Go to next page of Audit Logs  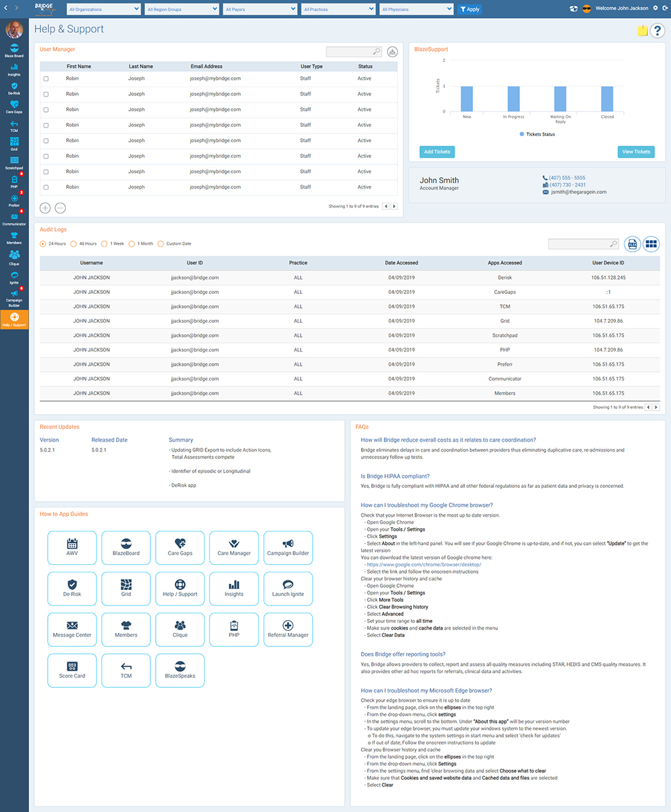click(x=657, y=407)
